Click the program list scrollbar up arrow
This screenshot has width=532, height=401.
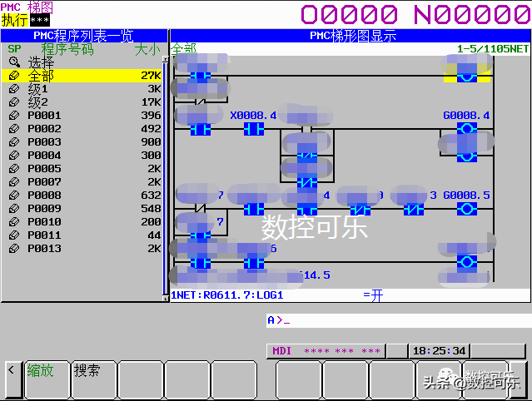(165, 61)
